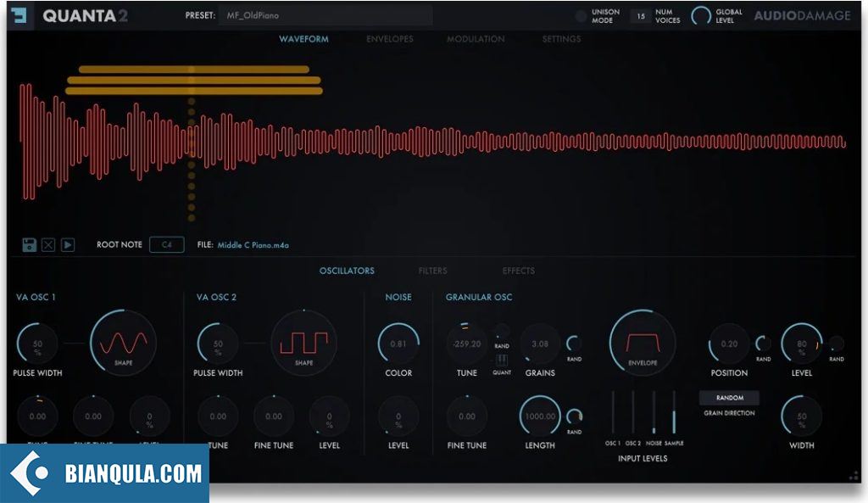Viewport: 868px width, 503px height.
Task: Save the sample with floppy disk icon
Action: pyautogui.click(x=30, y=244)
